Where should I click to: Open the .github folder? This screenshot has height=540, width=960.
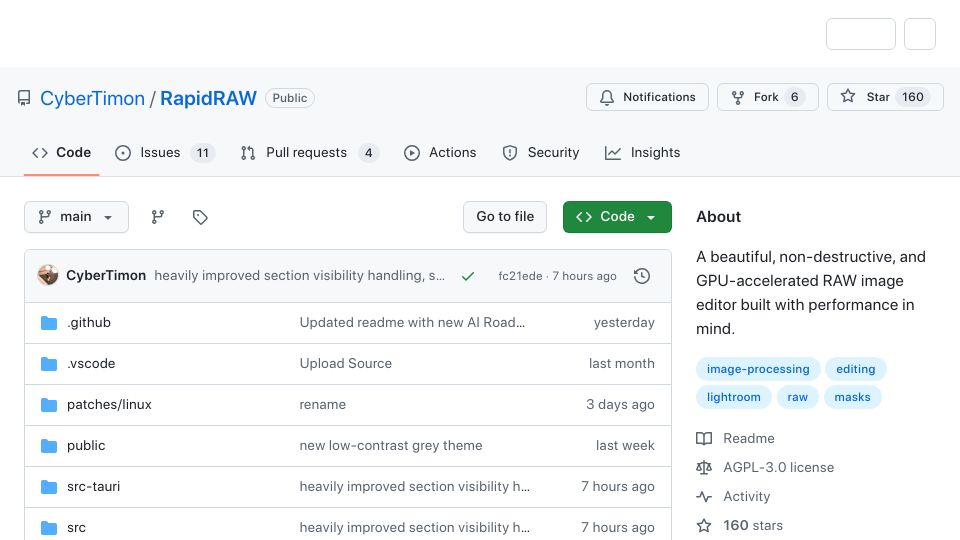pyautogui.click(x=89, y=323)
